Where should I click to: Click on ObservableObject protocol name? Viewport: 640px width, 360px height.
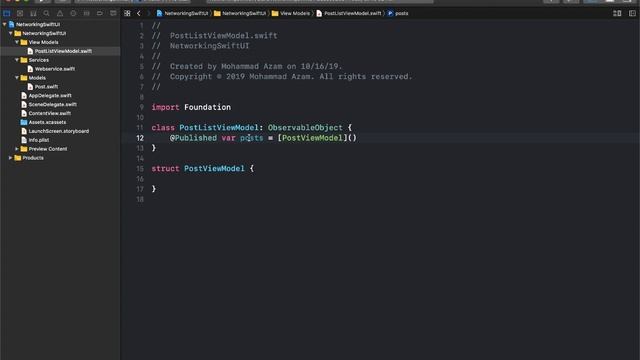pyautogui.click(x=305, y=128)
